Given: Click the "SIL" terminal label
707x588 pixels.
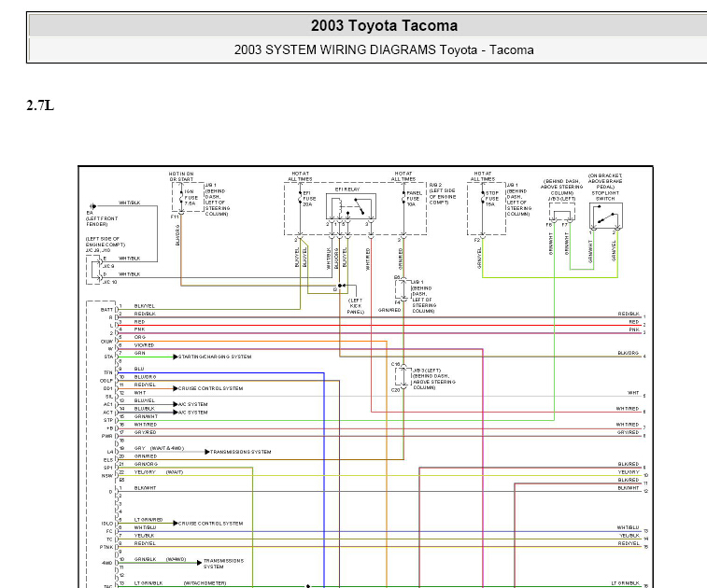Looking at the screenshot, I should click(109, 397).
